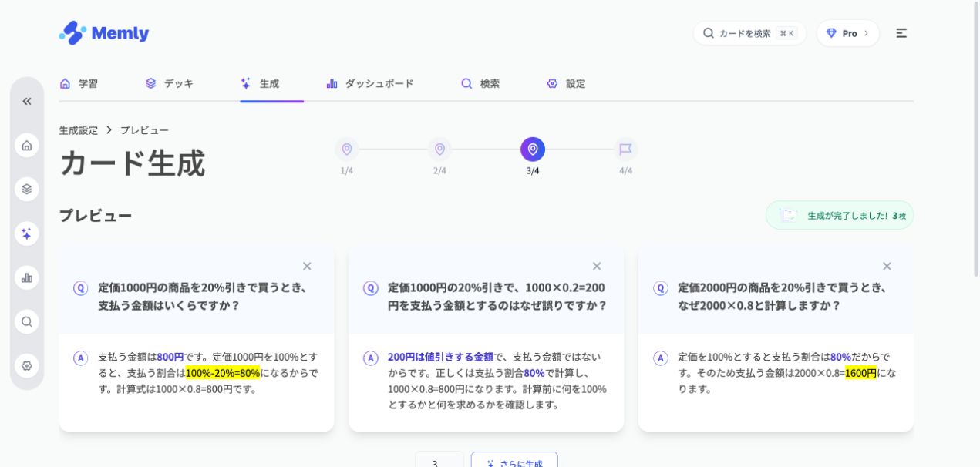Click the settings gear icon in sidebar
This screenshot has width=980, height=467.
27,365
